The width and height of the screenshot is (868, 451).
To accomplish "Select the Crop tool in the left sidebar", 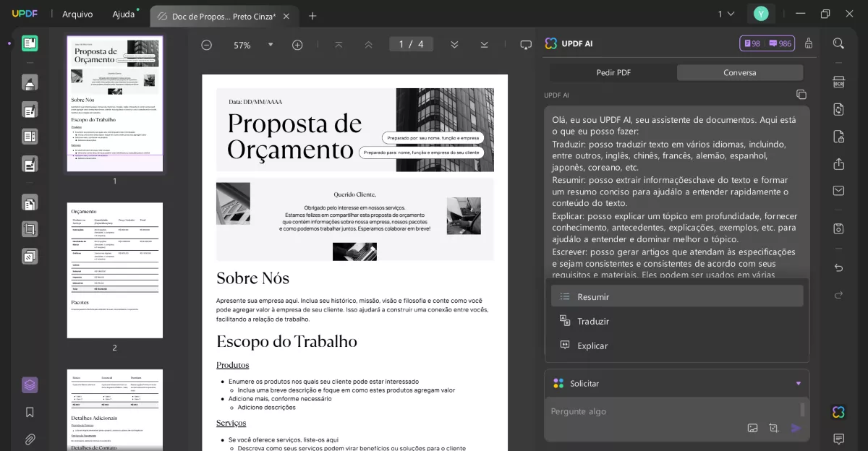I will click(30, 228).
